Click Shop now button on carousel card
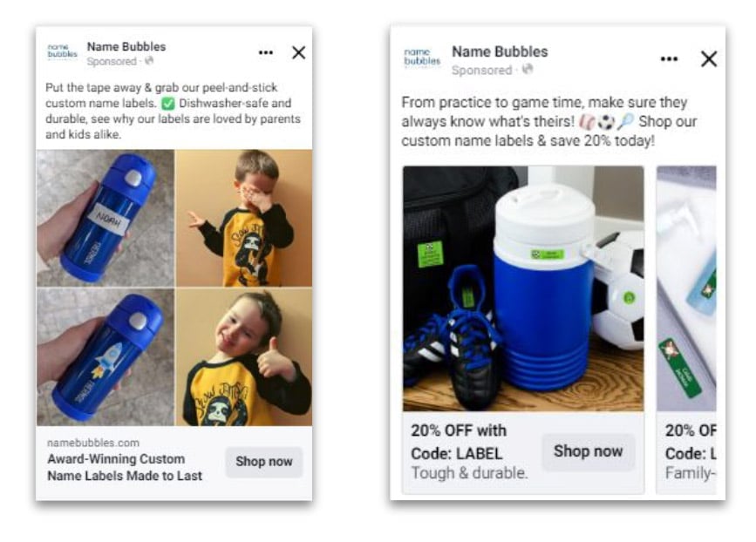This screenshot has width=756, height=542. point(589,451)
